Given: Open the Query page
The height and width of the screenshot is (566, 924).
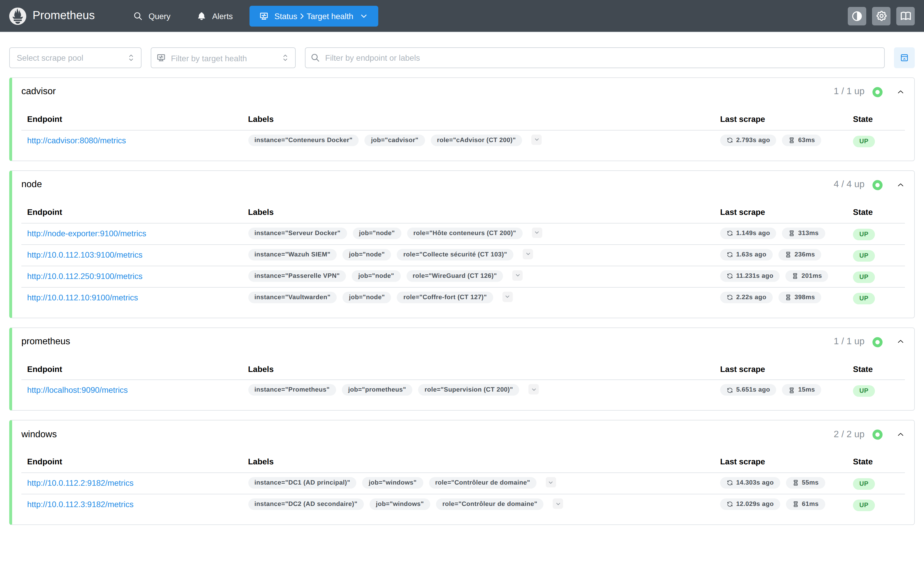Looking at the screenshot, I should pos(152,16).
